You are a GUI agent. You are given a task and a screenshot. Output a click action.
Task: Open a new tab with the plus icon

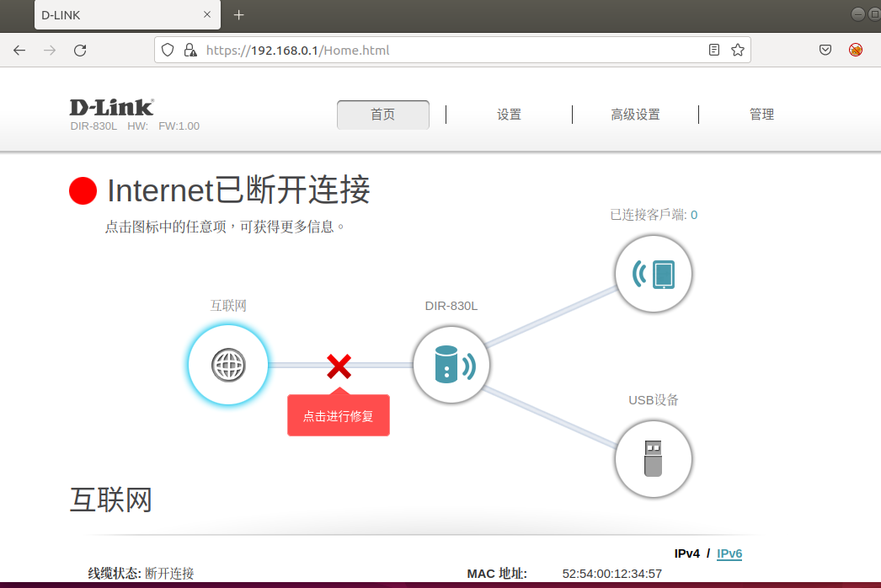pos(239,15)
